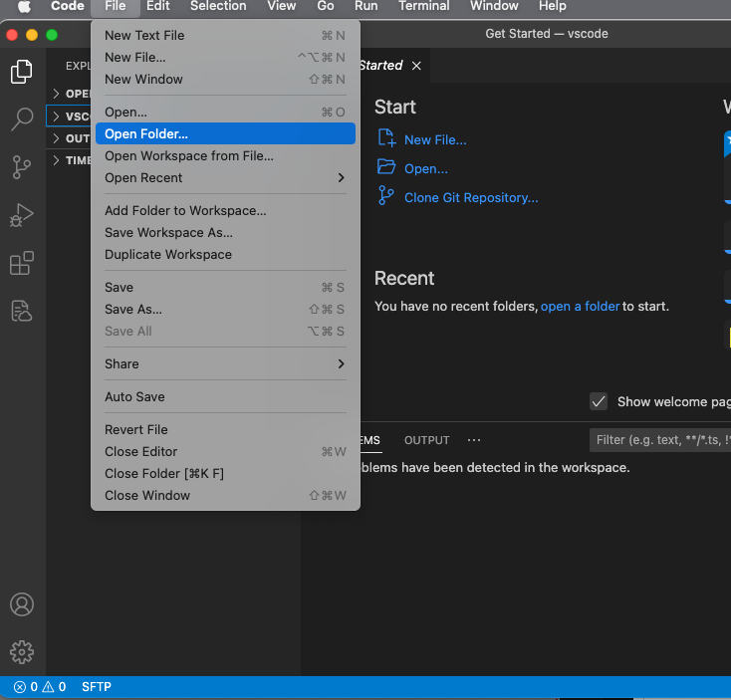Click the git branch icon beside Clone Git Repository
The width and height of the screenshot is (731, 700).
pyautogui.click(x=386, y=196)
